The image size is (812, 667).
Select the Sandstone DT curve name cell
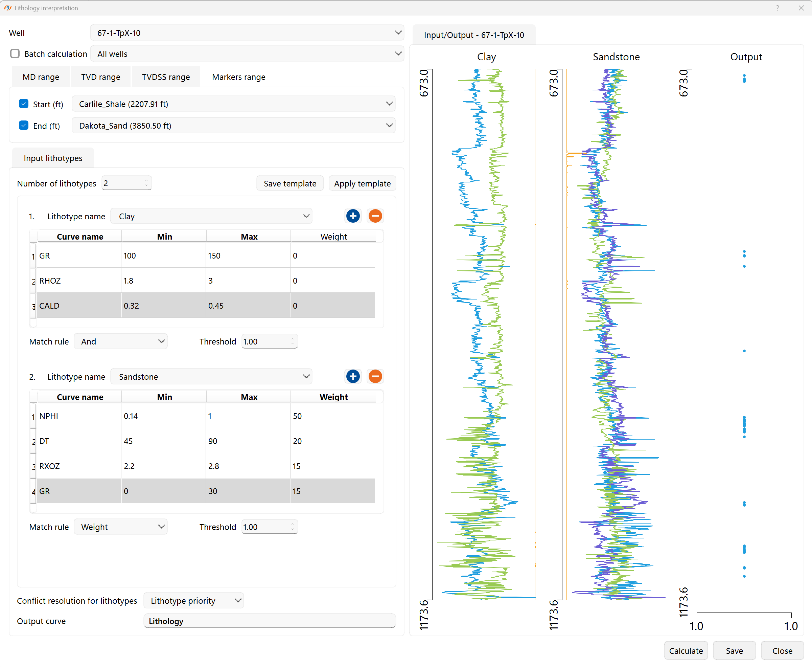tap(79, 441)
